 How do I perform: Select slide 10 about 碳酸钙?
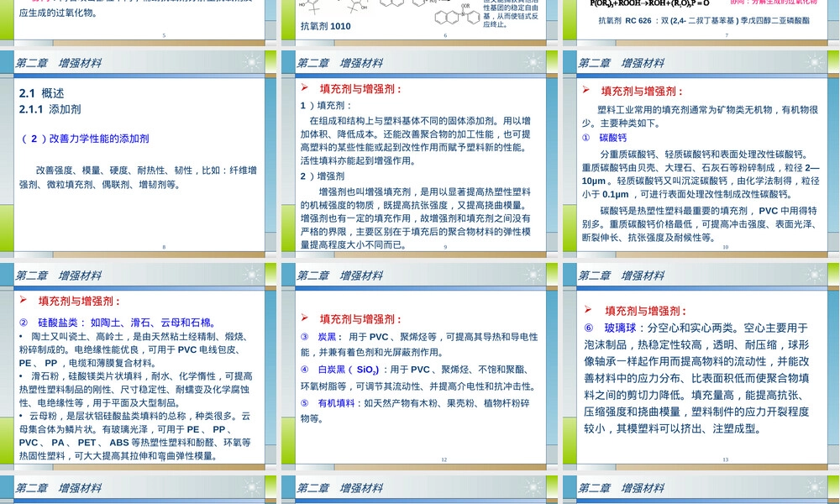701,154
